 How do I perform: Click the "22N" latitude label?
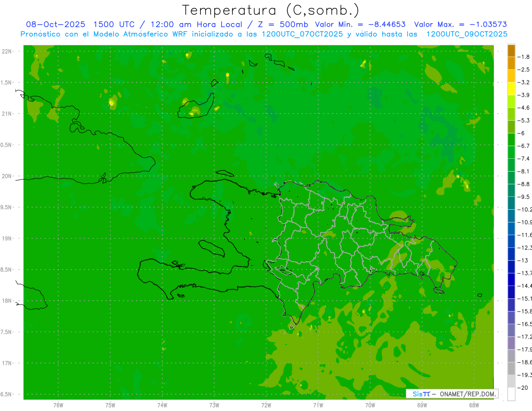tap(7, 51)
